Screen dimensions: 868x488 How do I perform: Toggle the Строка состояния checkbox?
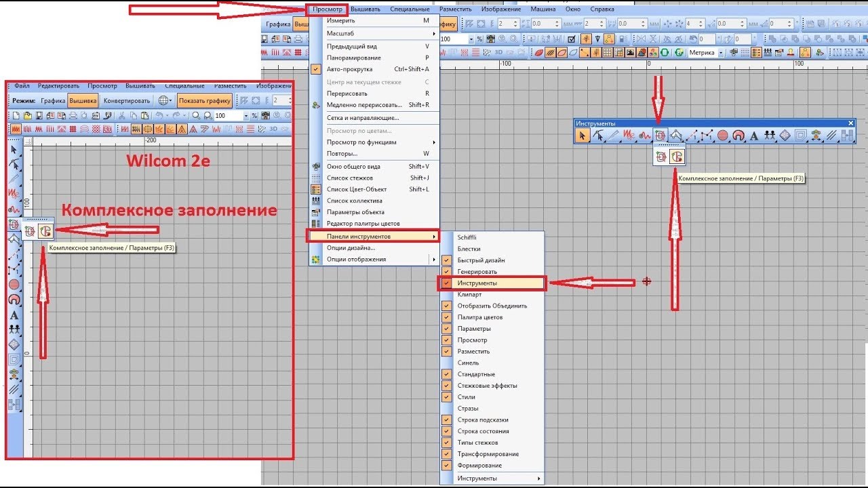pos(446,431)
